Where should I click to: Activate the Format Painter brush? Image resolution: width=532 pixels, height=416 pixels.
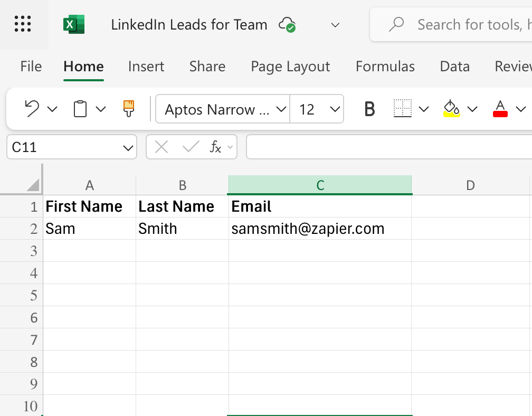coord(129,109)
